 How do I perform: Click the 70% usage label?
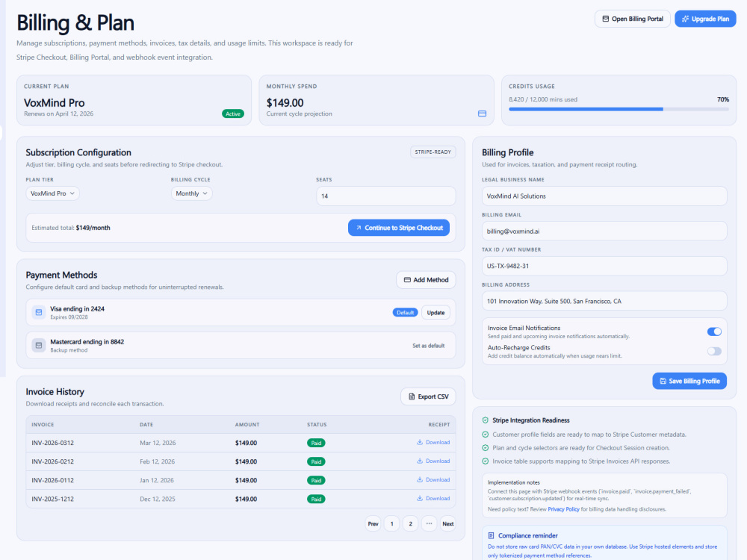(722, 99)
